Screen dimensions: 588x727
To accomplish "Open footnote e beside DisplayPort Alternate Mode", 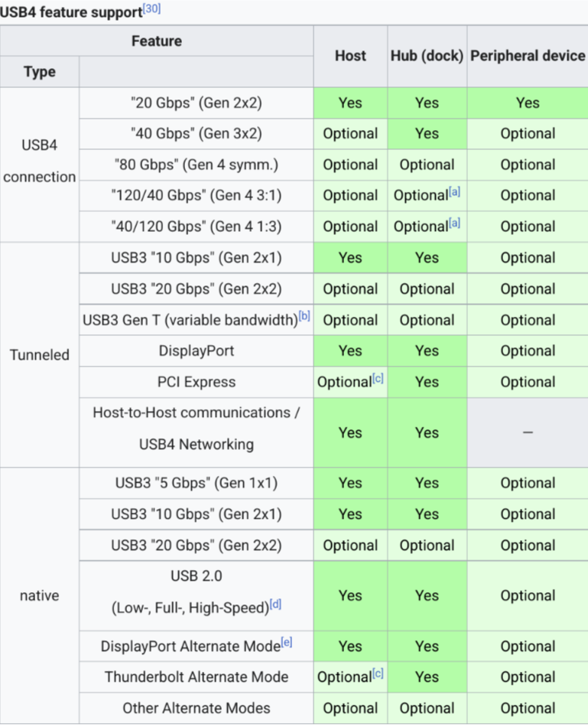I will 287,642.
